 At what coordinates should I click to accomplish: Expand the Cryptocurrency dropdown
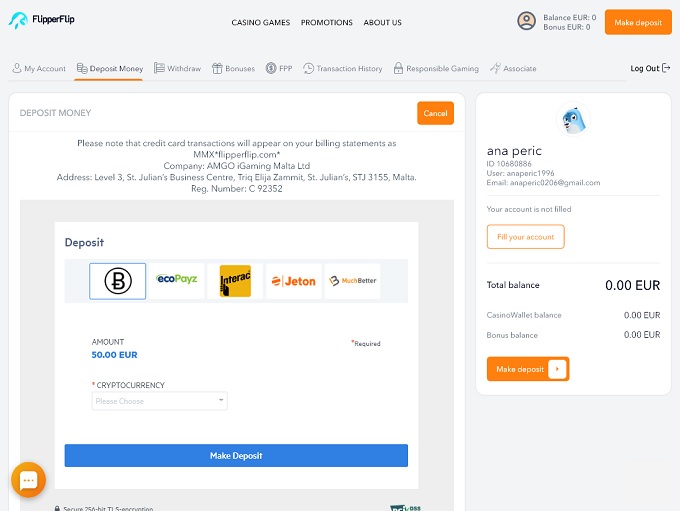point(159,401)
